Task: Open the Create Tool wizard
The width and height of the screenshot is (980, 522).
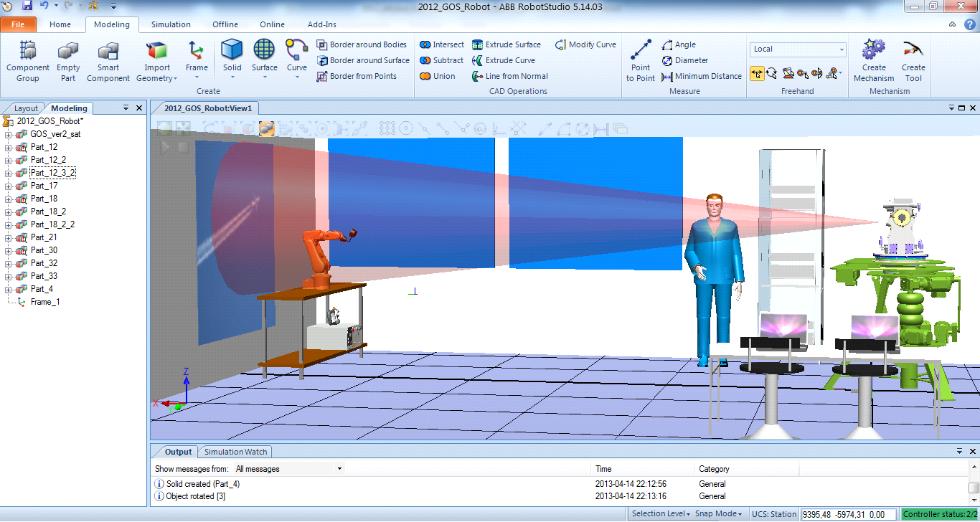Action: click(x=913, y=61)
